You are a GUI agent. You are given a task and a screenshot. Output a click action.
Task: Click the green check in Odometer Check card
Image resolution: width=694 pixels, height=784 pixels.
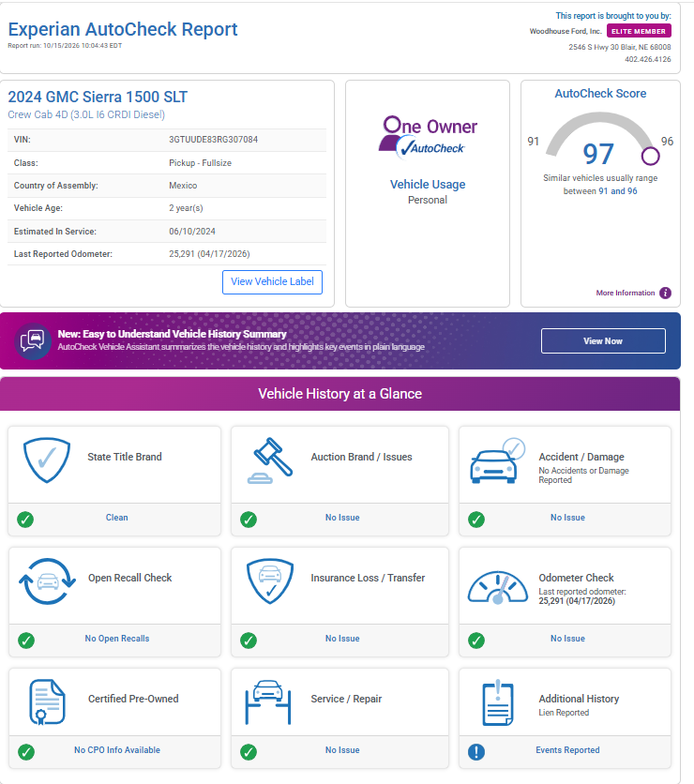[x=476, y=641]
